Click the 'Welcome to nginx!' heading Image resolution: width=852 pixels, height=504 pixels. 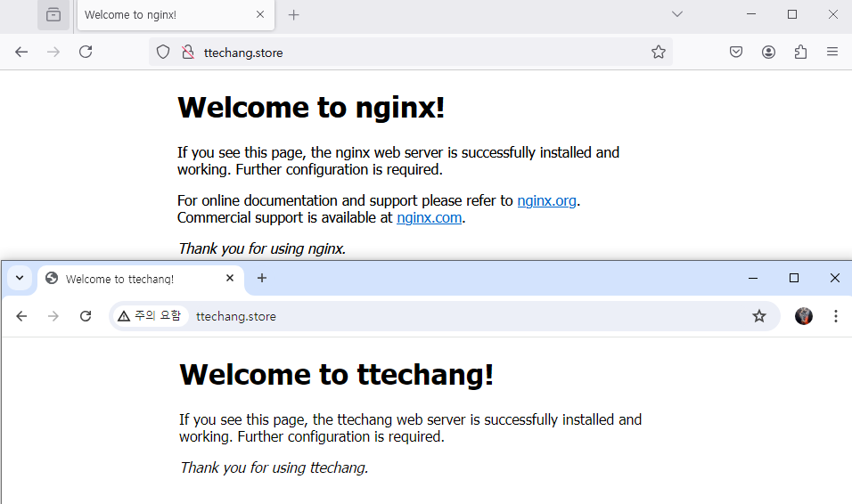(311, 108)
